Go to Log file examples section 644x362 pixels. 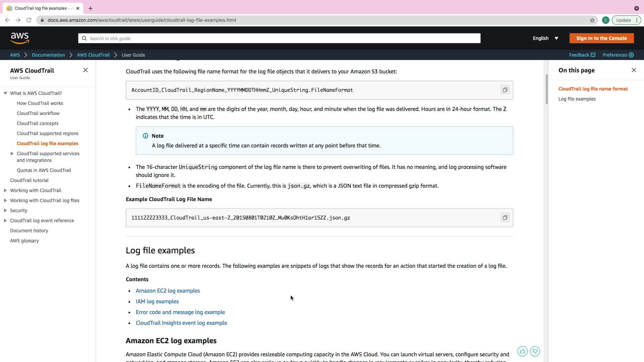[x=577, y=99]
